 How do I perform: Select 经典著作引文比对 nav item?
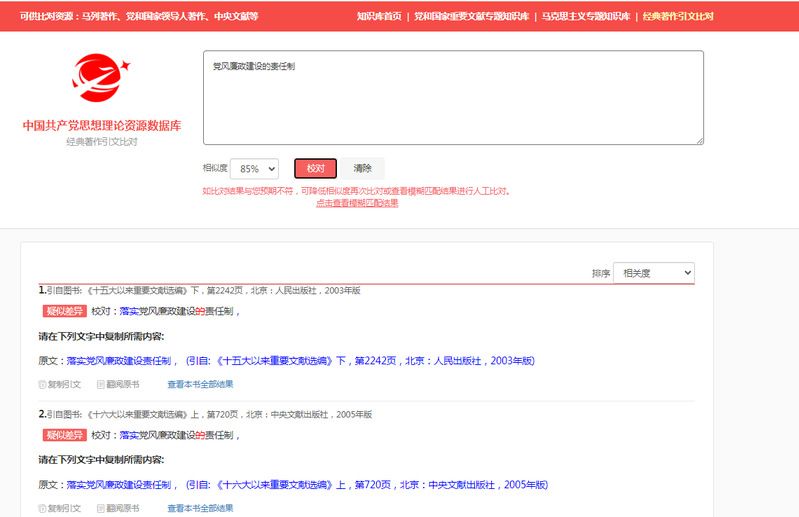point(678,16)
